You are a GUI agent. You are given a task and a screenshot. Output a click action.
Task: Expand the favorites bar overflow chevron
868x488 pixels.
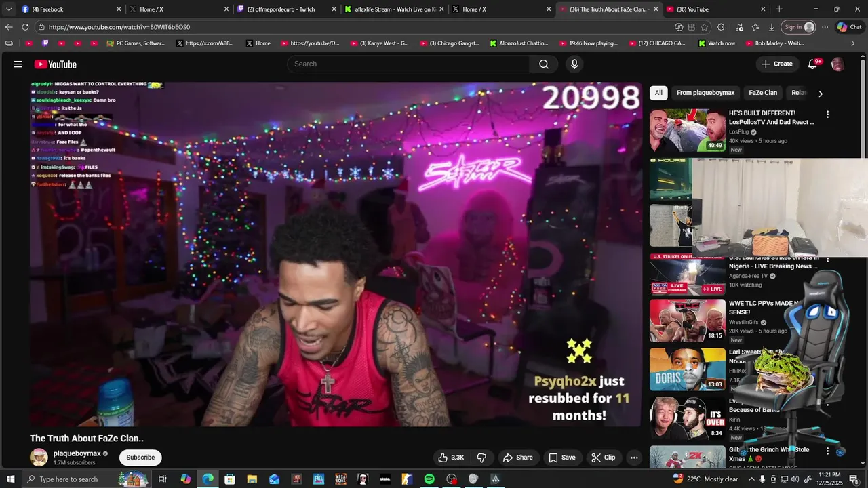click(853, 43)
